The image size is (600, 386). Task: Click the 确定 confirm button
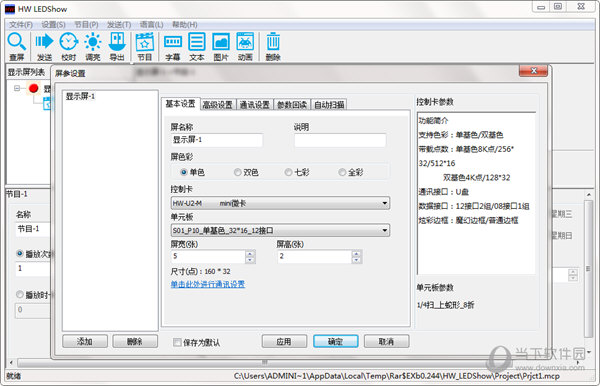(x=336, y=341)
